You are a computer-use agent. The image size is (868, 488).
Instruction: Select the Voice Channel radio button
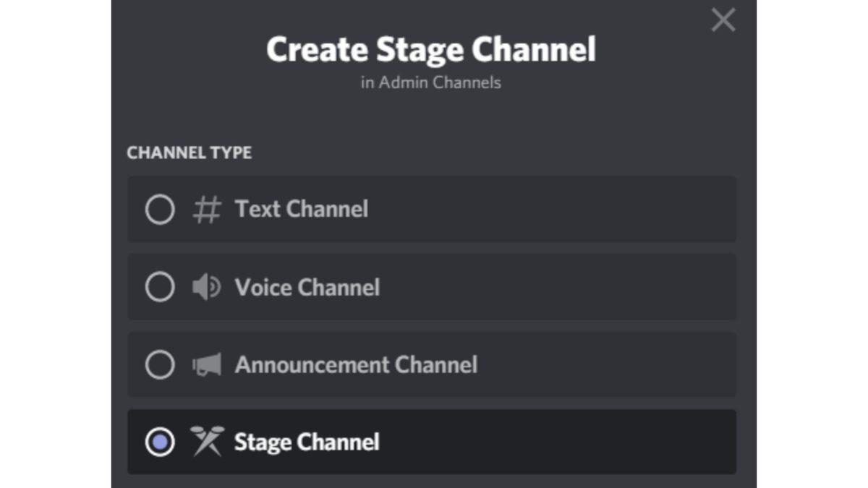160,288
